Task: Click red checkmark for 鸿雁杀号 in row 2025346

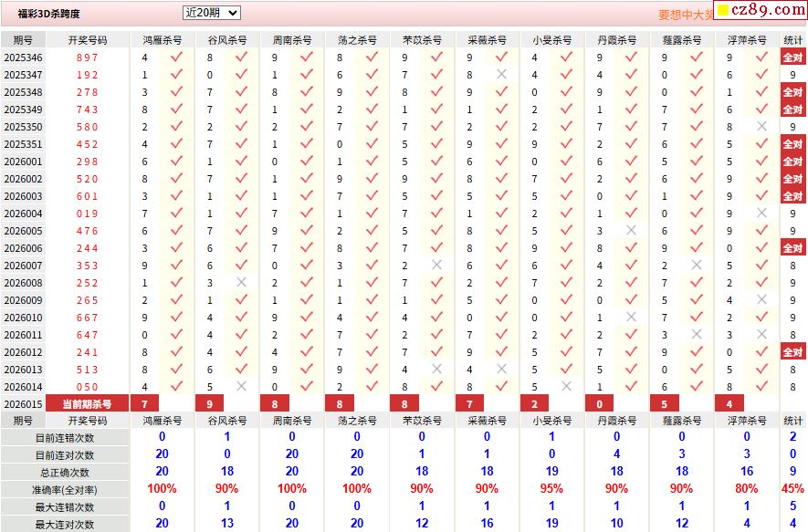Action: point(176,57)
